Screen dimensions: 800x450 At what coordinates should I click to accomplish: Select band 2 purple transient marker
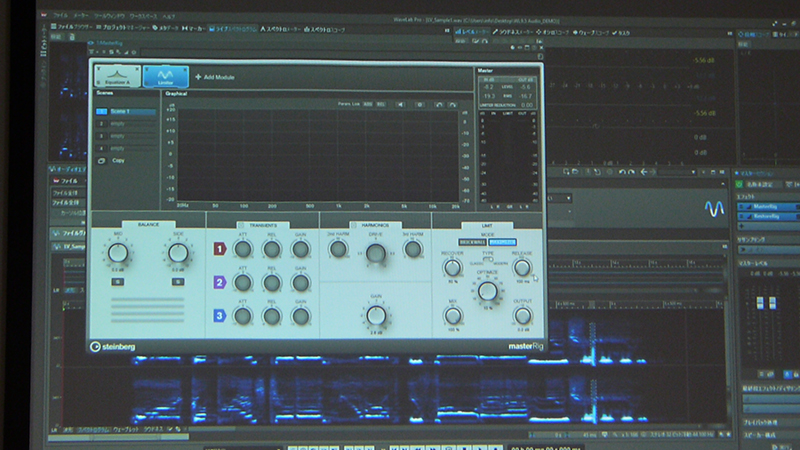(219, 283)
